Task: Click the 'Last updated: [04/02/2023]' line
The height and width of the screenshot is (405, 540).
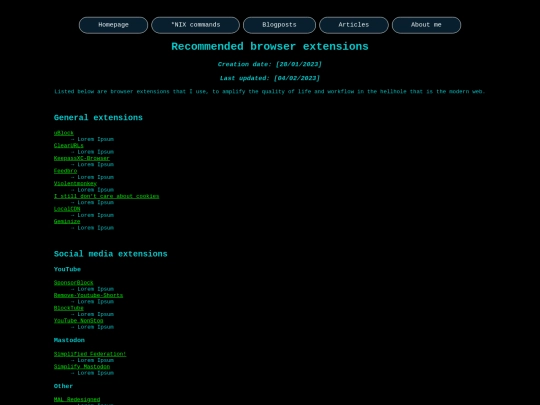Action: coord(270,78)
